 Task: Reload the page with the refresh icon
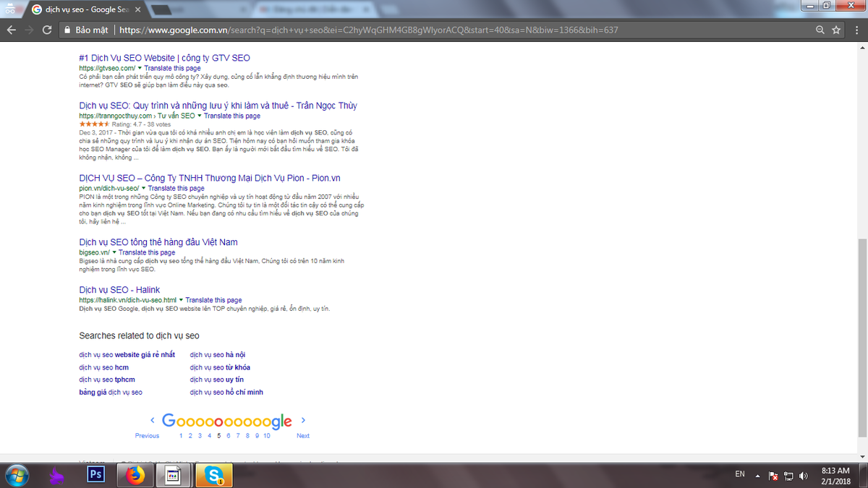[47, 30]
